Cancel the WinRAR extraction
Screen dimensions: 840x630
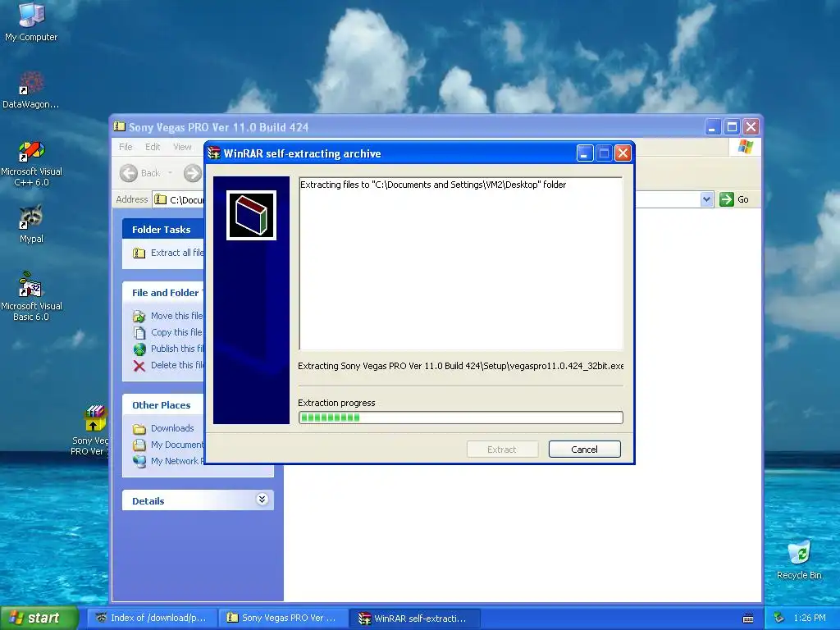584,449
